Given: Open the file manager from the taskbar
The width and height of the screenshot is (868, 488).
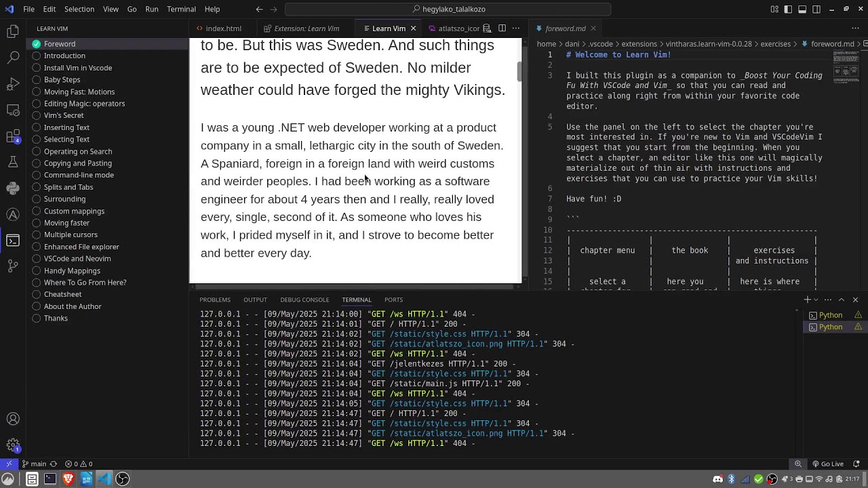Looking at the screenshot, I should pos(31,479).
